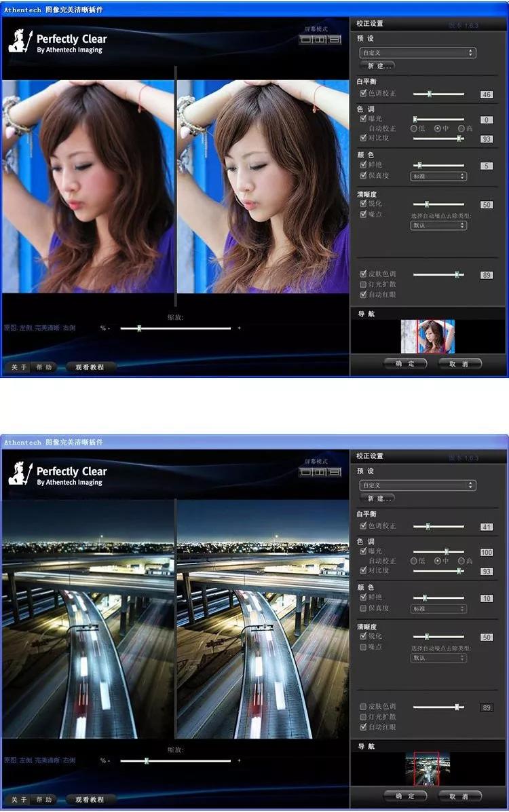Select single-view screen mode icon in bottom window
The width and height of the screenshot is (509, 812).
(x=307, y=472)
